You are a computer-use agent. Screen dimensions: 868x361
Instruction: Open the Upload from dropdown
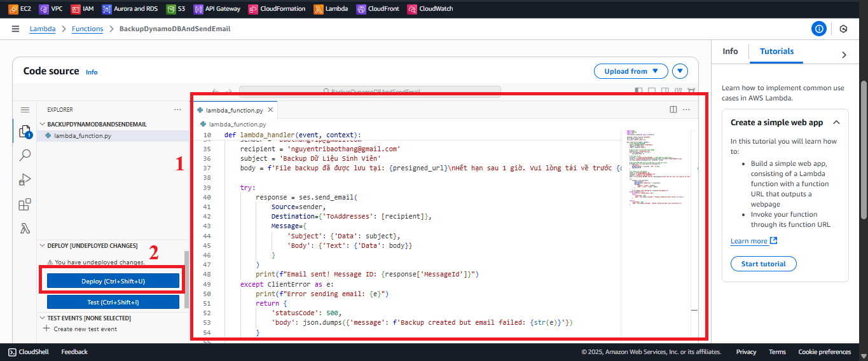pyautogui.click(x=631, y=71)
